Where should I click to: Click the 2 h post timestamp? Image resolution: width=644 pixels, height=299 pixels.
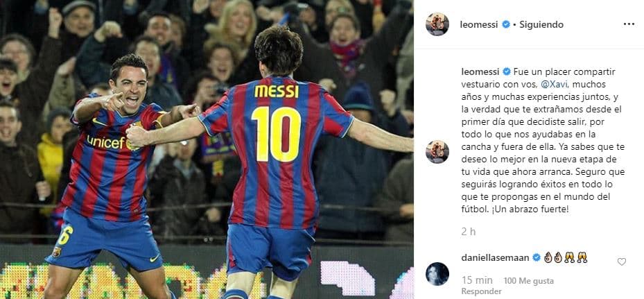pos(468,232)
